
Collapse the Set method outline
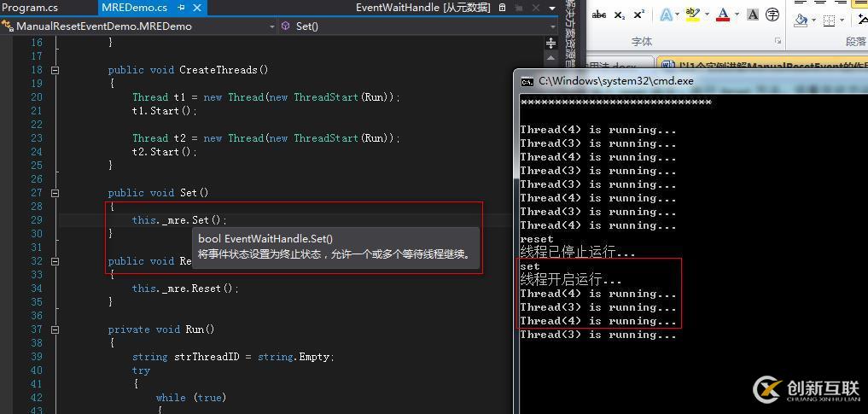click(x=55, y=193)
